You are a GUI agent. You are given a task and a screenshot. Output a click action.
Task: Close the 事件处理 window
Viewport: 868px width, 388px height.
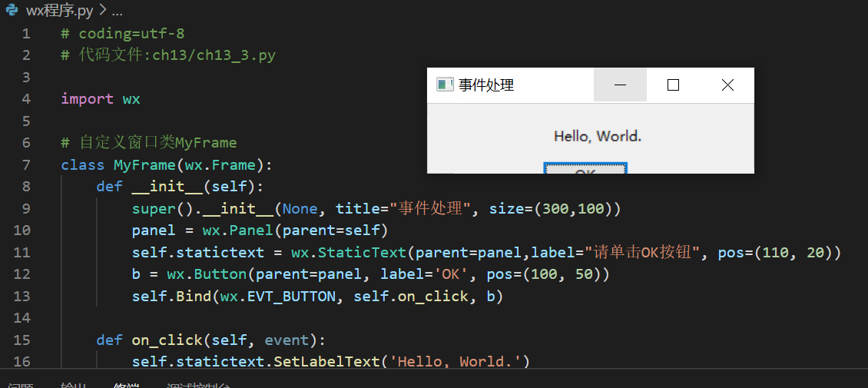pos(727,85)
